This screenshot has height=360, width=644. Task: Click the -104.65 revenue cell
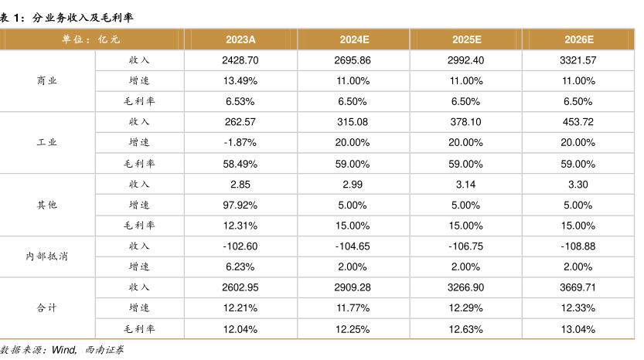(x=354, y=246)
